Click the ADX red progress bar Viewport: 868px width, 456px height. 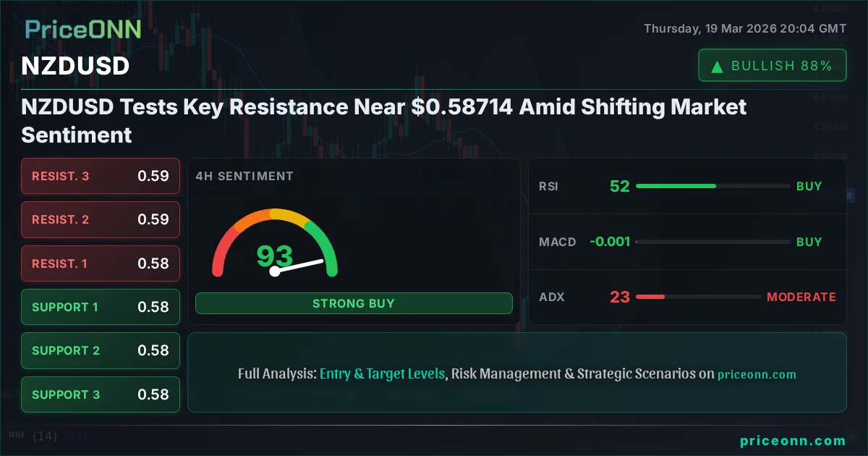coord(650,297)
